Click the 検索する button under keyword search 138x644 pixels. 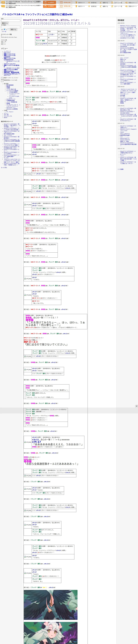[5, 23]
